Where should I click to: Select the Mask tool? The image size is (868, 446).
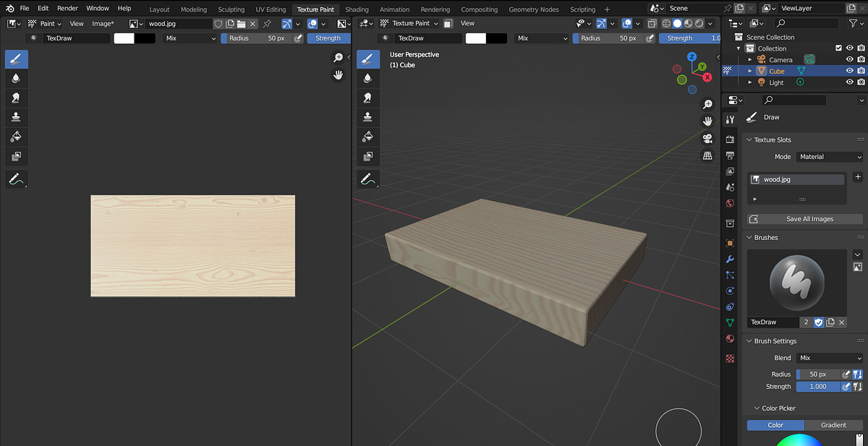(x=16, y=155)
